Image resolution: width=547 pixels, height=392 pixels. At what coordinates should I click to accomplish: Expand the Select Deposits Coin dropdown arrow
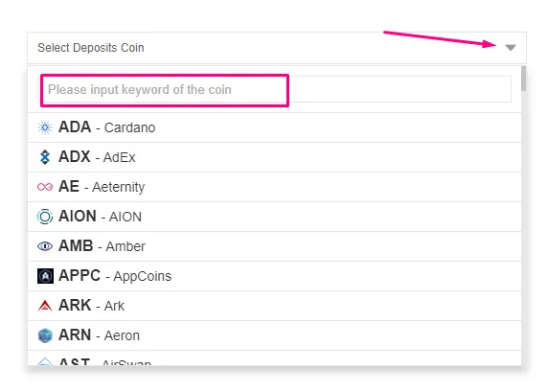point(511,48)
